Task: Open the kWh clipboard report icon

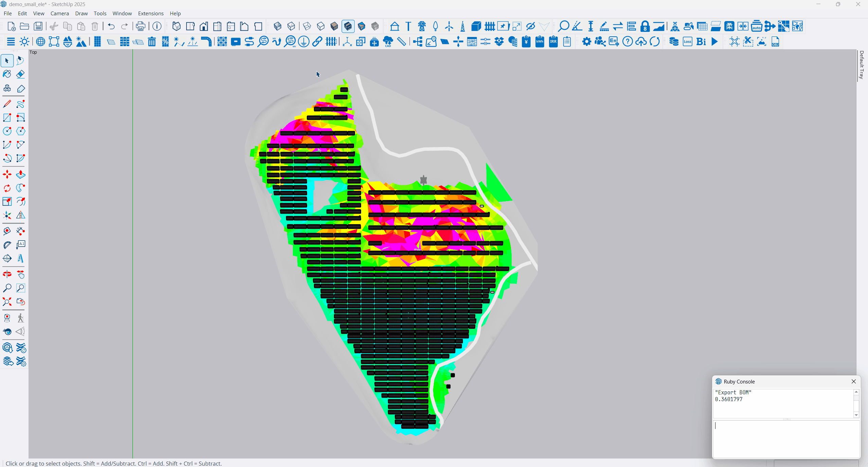Action: click(539, 42)
